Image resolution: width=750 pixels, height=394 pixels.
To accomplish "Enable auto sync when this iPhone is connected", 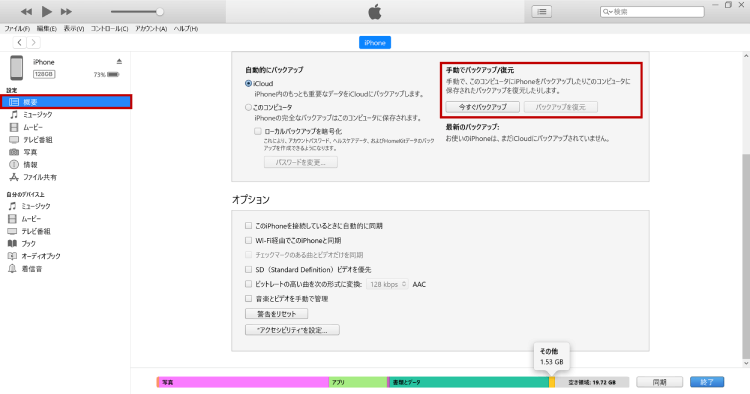I will point(248,226).
